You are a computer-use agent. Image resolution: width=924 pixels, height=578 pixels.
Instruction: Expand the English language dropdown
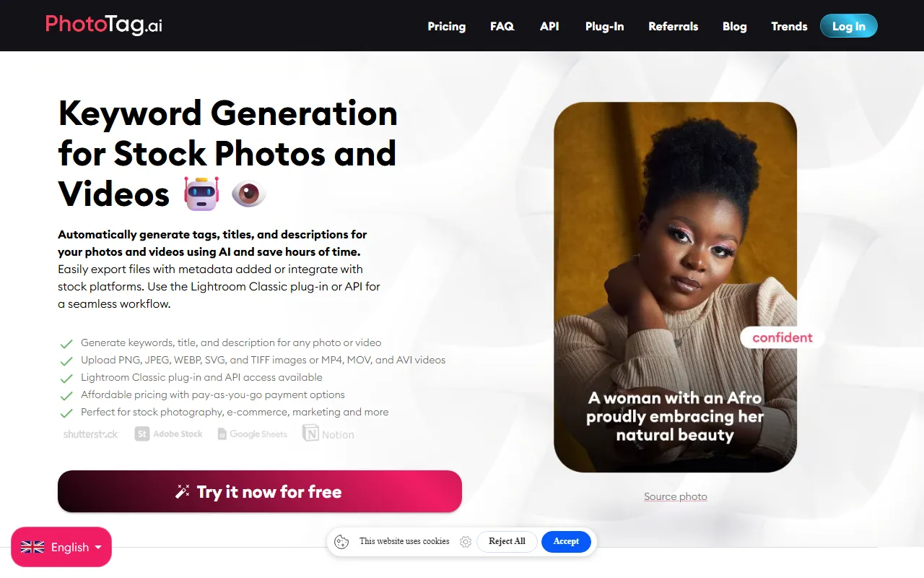61,547
